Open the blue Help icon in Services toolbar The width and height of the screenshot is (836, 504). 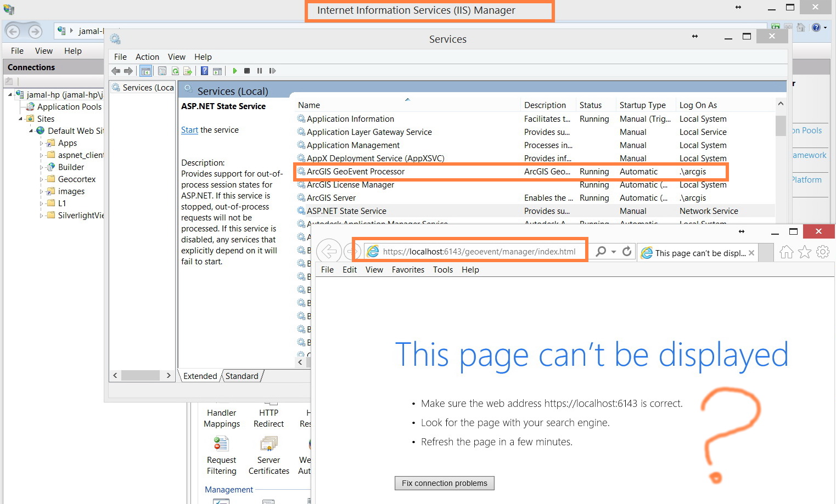(204, 71)
